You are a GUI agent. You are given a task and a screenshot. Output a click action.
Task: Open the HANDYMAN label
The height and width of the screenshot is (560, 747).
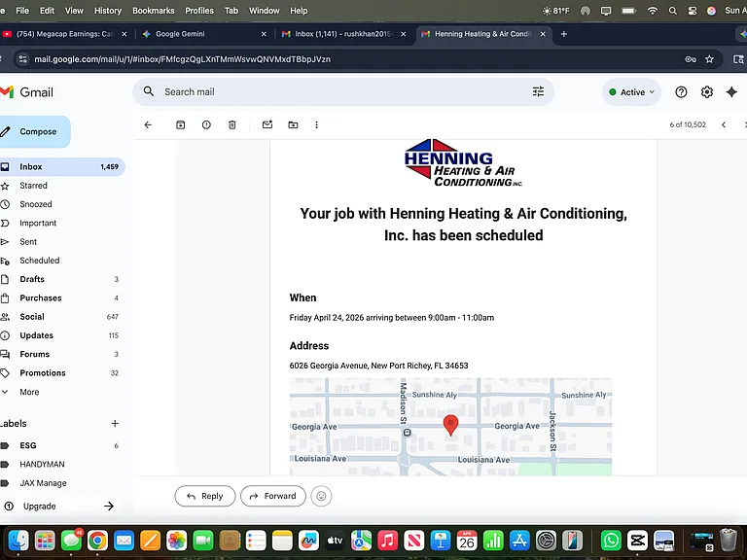62,465
